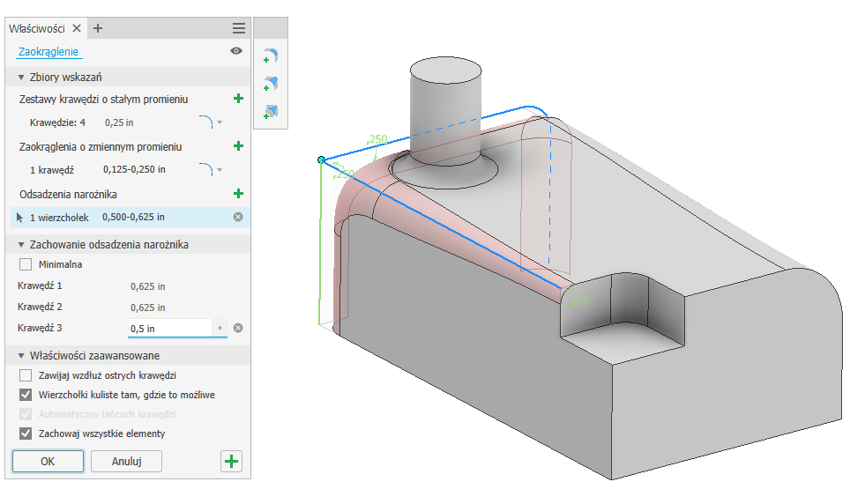
Task: Edit the 0,25 in radius value
Action: [x=119, y=123]
